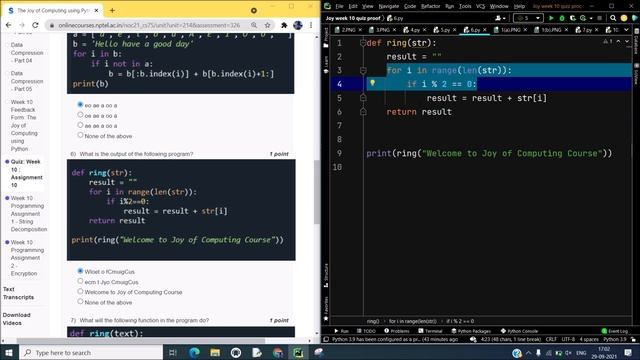Image resolution: width=640 pixels, height=360 pixels.
Task: Open PyCharm from the taskbar
Action: click(x=298, y=352)
